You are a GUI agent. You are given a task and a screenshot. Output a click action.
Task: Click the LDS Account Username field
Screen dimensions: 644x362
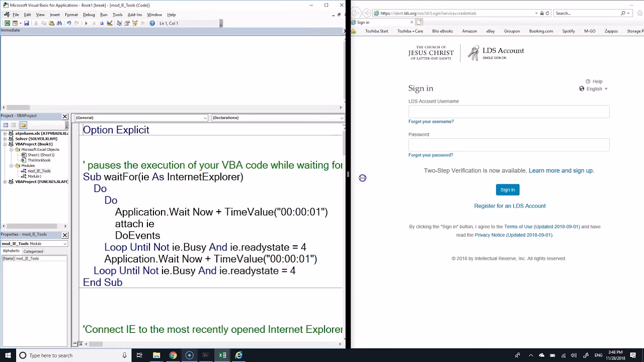point(509,111)
